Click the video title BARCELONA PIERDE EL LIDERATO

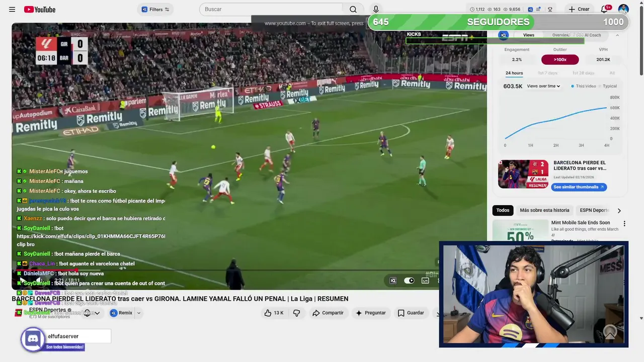180,299
